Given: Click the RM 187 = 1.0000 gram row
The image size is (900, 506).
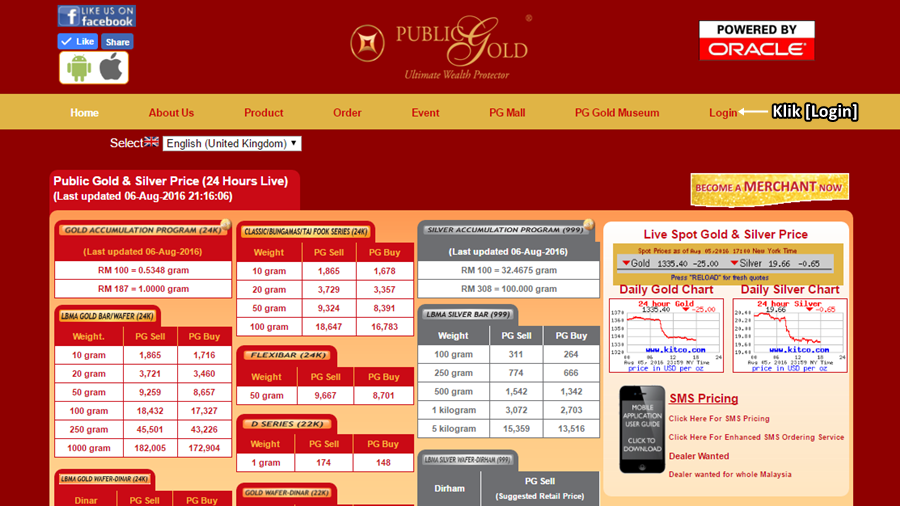Looking at the screenshot, I should click(x=143, y=289).
